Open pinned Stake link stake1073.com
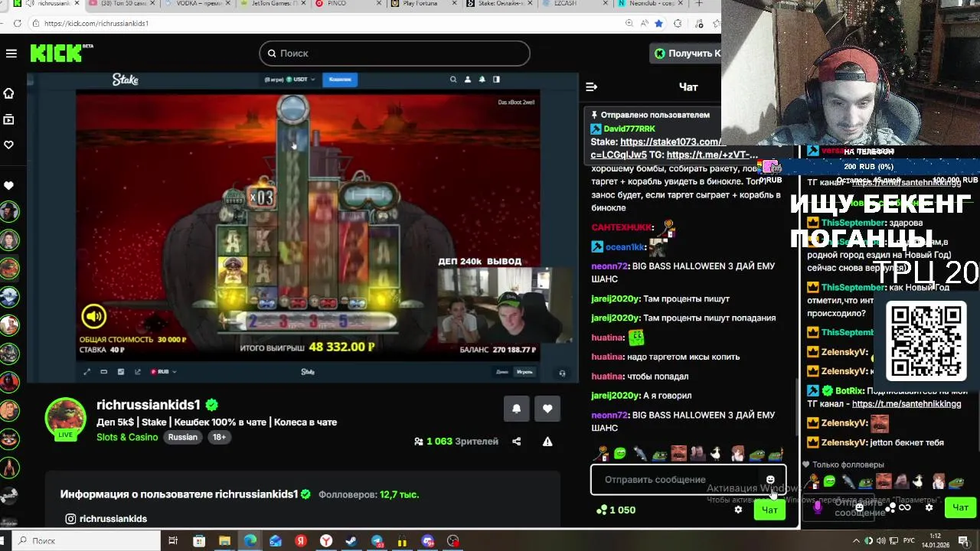Screen dimensions: 980x551 point(671,142)
